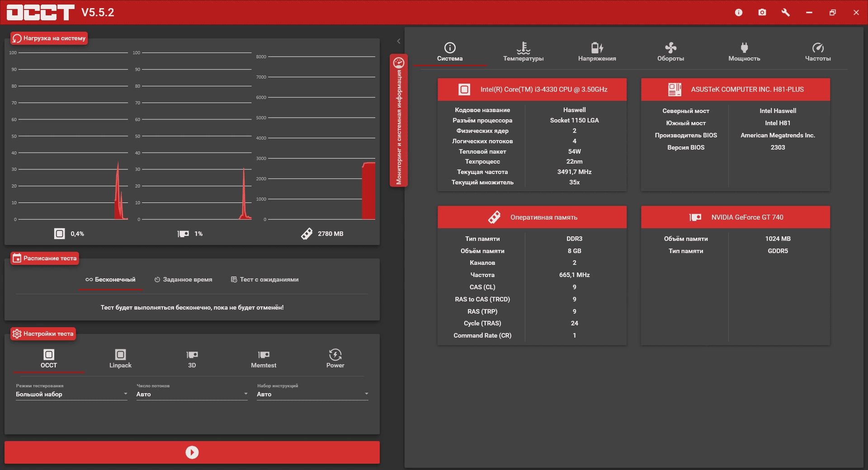Viewport: 868px width, 470px height.
Task: Take a screenshot with camera icon
Action: [762, 13]
